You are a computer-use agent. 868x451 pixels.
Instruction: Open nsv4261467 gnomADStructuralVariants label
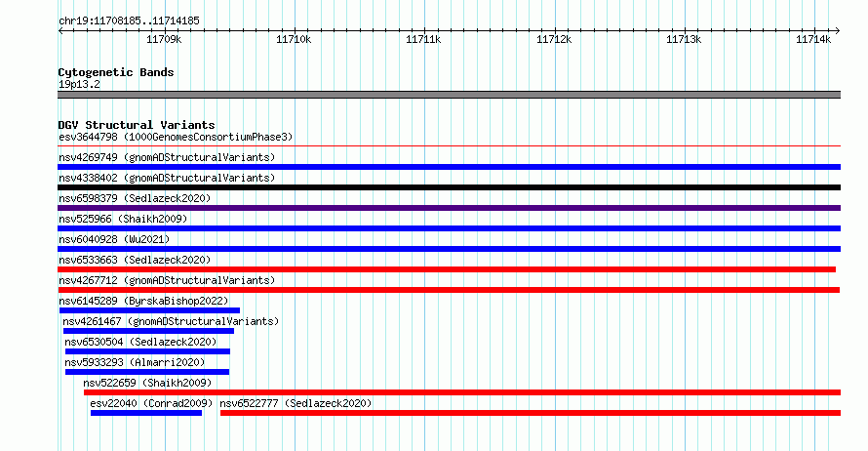click(171, 321)
